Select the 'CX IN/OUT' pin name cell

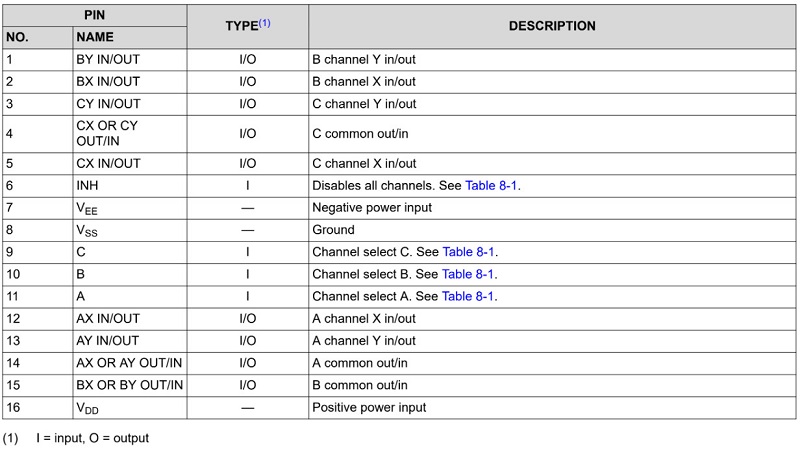130,164
